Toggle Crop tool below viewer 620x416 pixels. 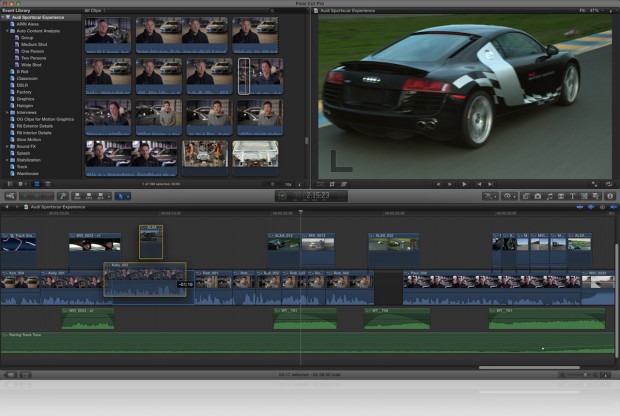[x=332, y=184]
